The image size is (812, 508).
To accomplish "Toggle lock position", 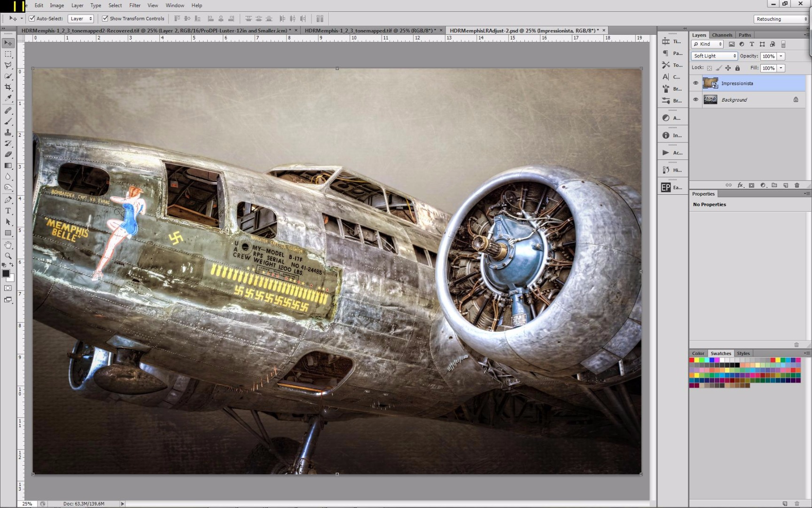I will (x=728, y=68).
